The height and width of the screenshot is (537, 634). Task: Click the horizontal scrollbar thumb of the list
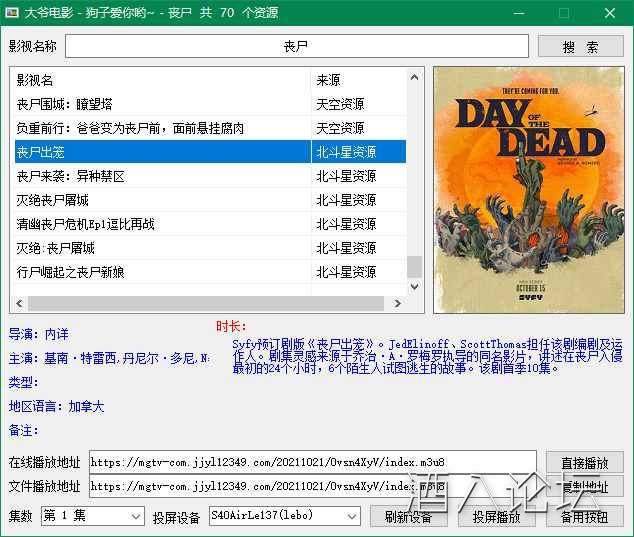(205, 303)
